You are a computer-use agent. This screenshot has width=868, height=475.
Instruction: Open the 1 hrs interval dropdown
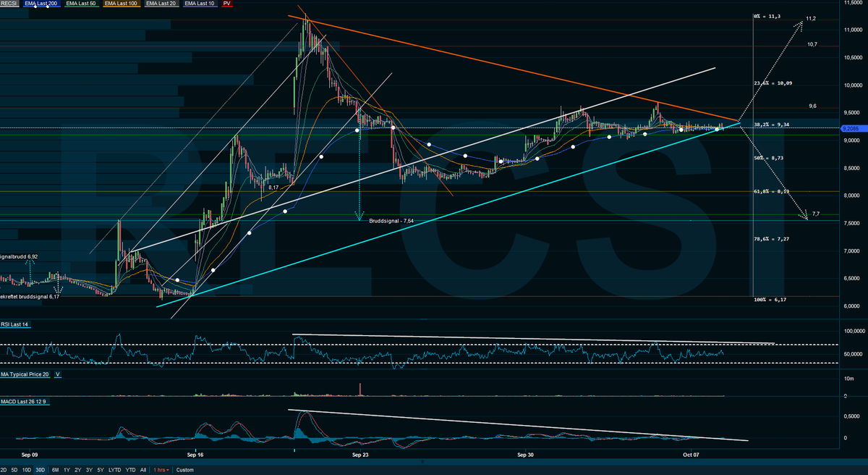click(x=161, y=470)
